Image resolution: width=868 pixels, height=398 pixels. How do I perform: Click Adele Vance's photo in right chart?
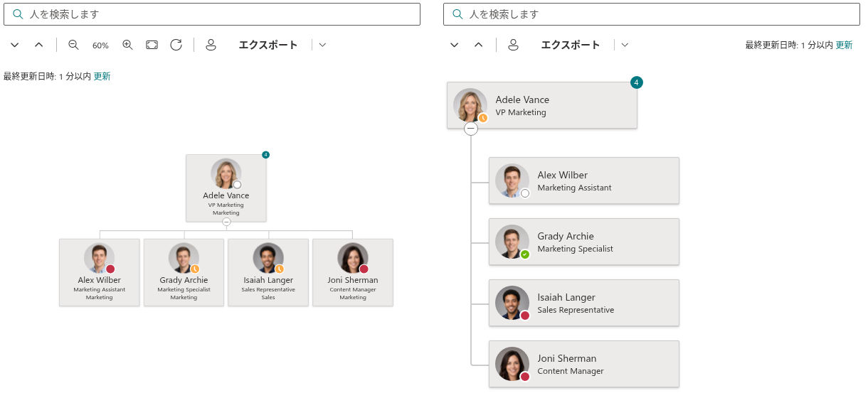(x=470, y=105)
